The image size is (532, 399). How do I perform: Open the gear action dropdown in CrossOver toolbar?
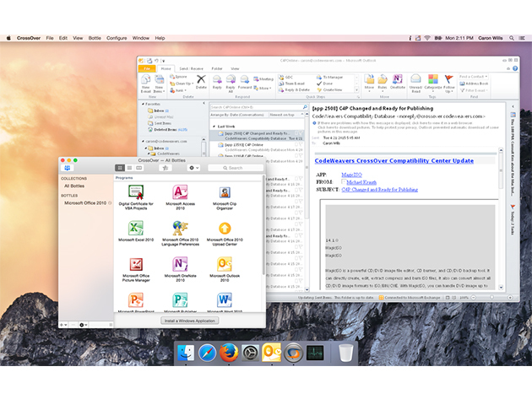coord(193,168)
